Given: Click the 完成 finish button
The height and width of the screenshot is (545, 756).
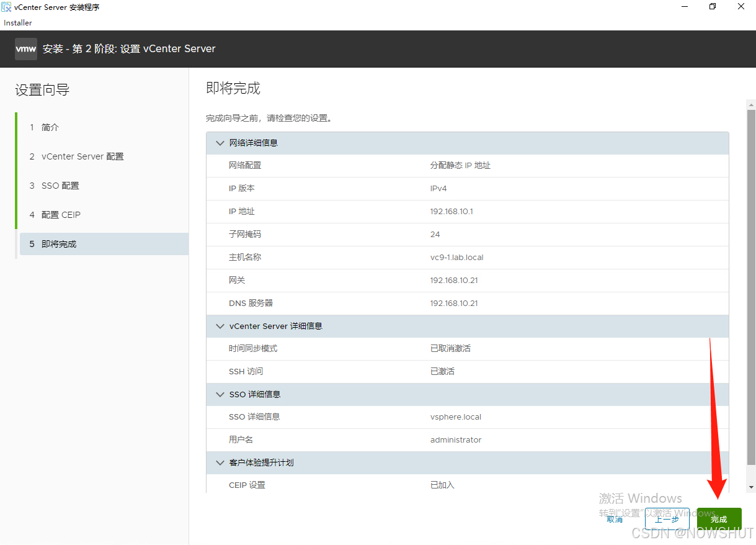Looking at the screenshot, I should pos(719,519).
